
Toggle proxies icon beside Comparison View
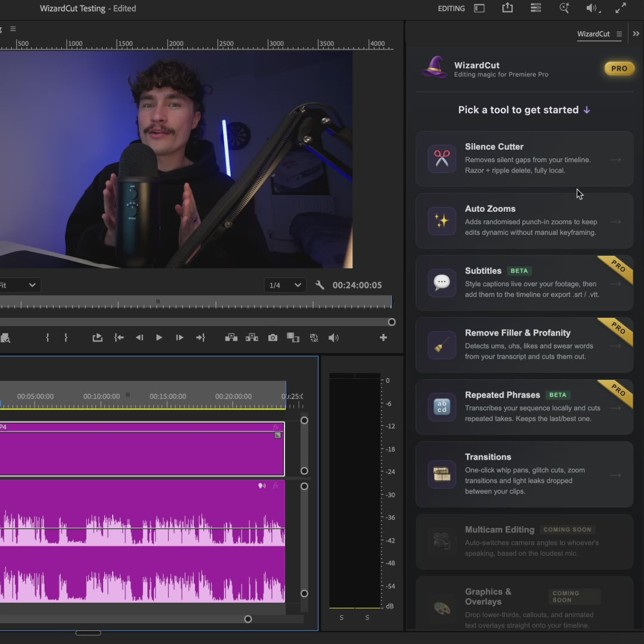coord(314,338)
